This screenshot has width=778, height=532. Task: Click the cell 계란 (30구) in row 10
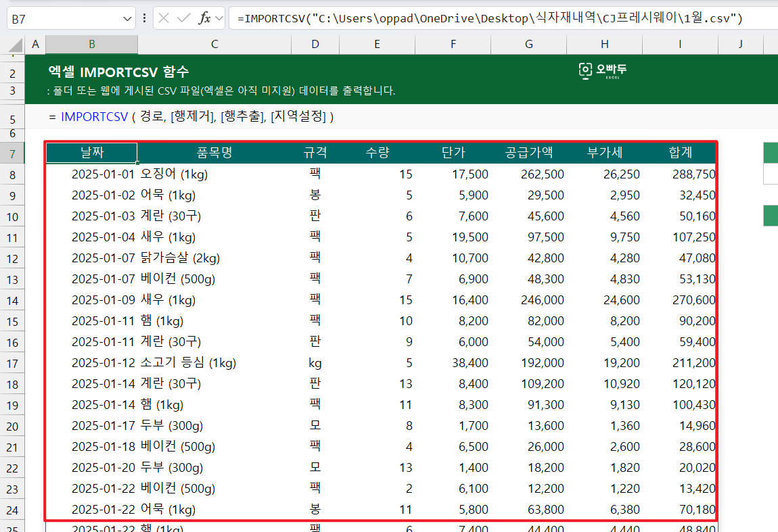tap(214, 216)
